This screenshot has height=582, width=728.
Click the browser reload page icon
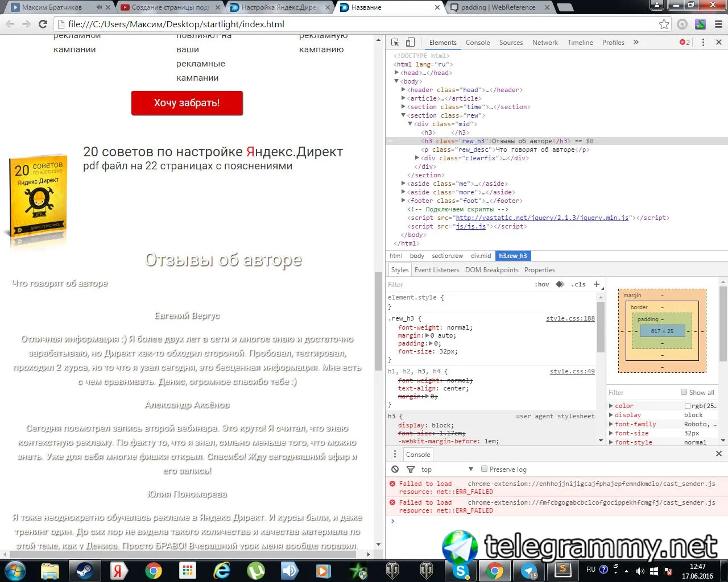pyautogui.click(x=43, y=24)
